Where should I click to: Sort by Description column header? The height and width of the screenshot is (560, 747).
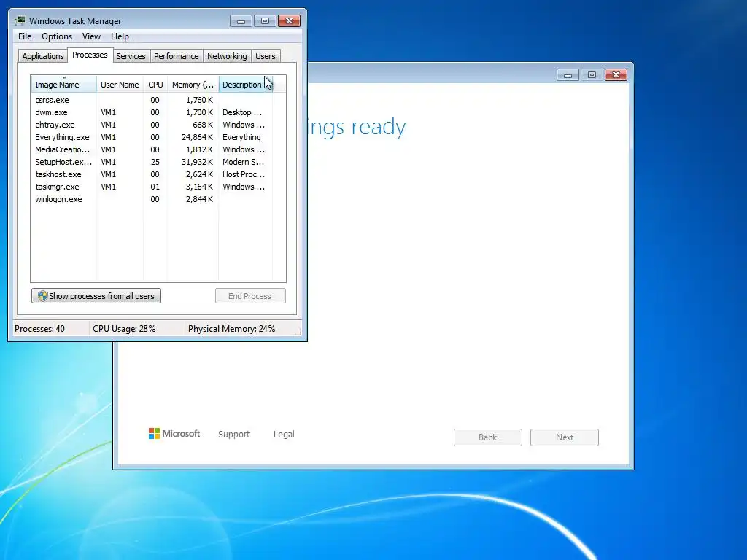245,85
